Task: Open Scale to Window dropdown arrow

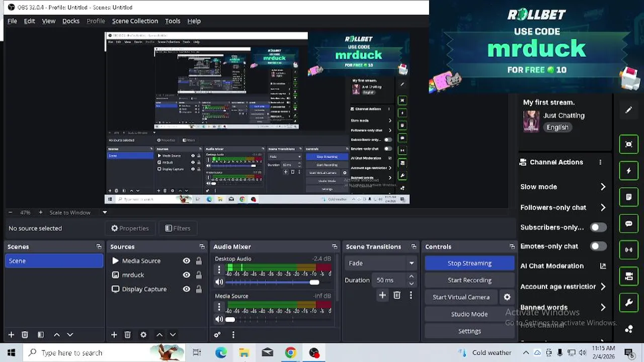Action: pyautogui.click(x=105, y=213)
